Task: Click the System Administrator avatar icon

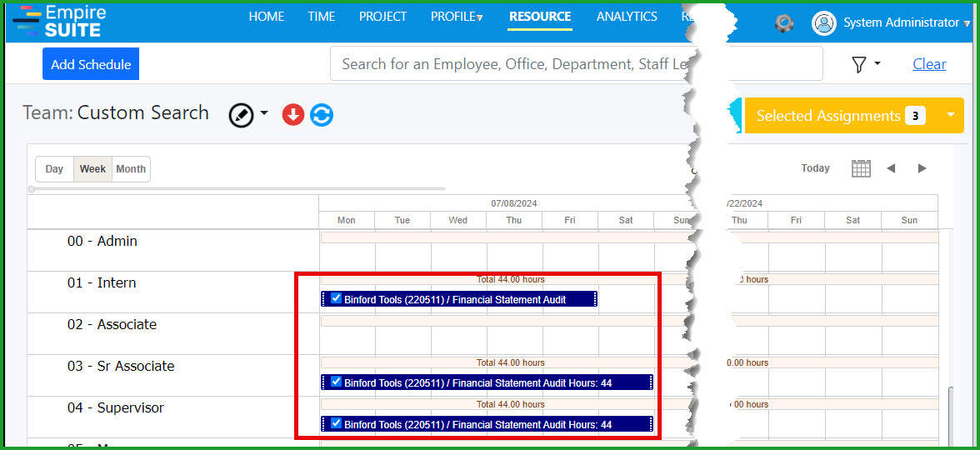Action: click(x=823, y=23)
